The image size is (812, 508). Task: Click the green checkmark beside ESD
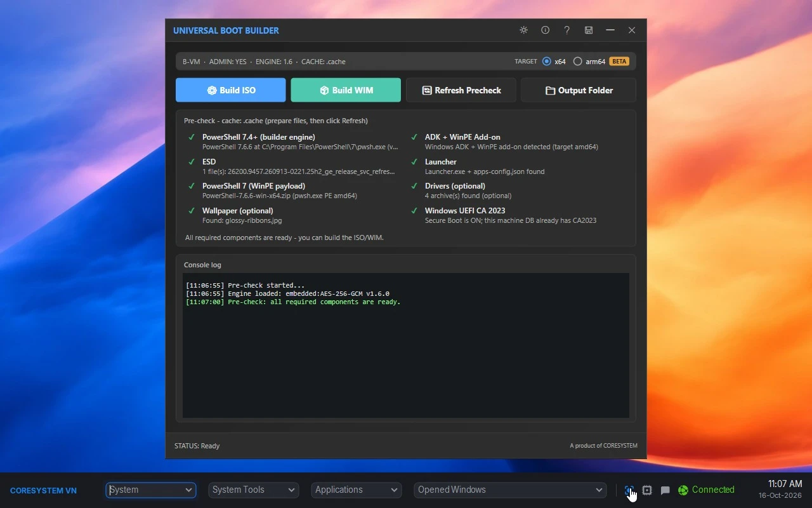click(x=191, y=161)
